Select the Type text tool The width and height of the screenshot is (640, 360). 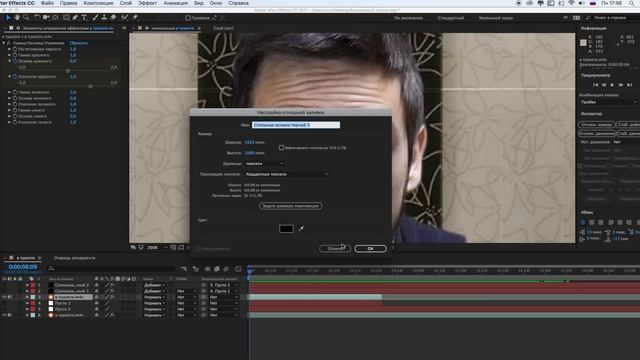pos(84,18)
